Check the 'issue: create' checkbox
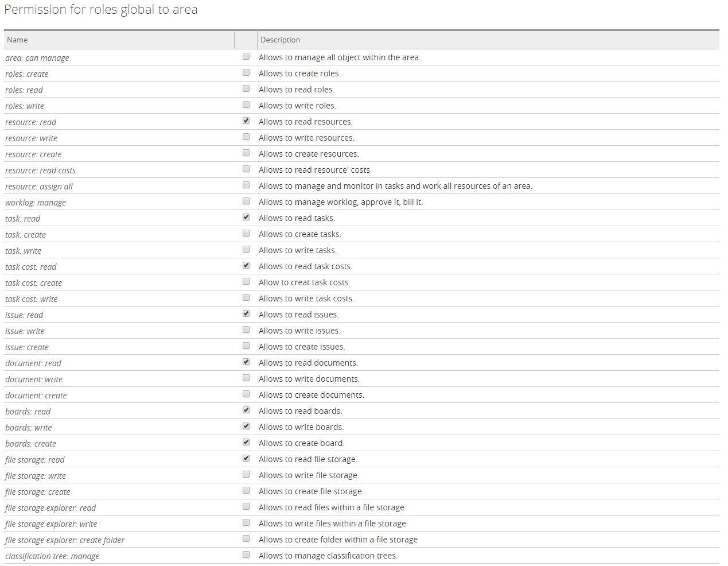This screenshot has height=566, width=728. 246,346
